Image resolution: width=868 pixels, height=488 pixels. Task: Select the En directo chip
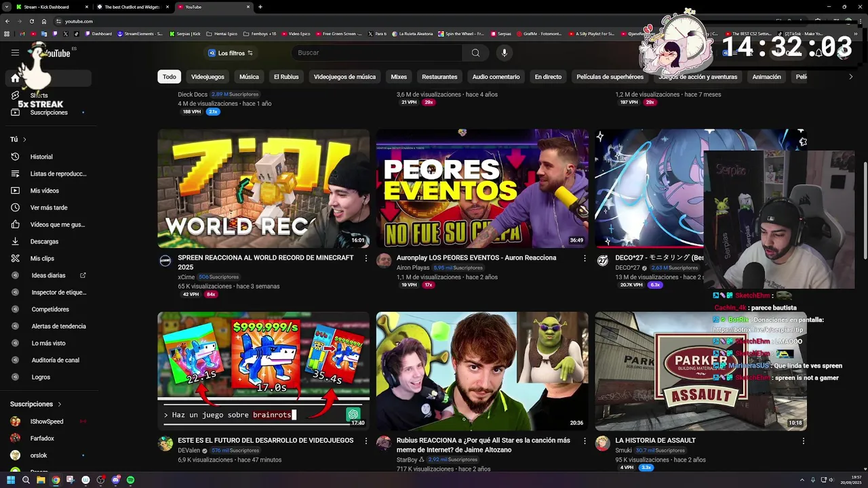click(x=548, y=77)
